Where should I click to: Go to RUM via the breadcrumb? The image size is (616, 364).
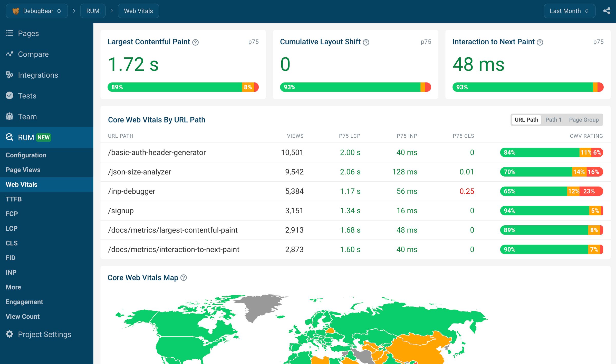(93, 11)
